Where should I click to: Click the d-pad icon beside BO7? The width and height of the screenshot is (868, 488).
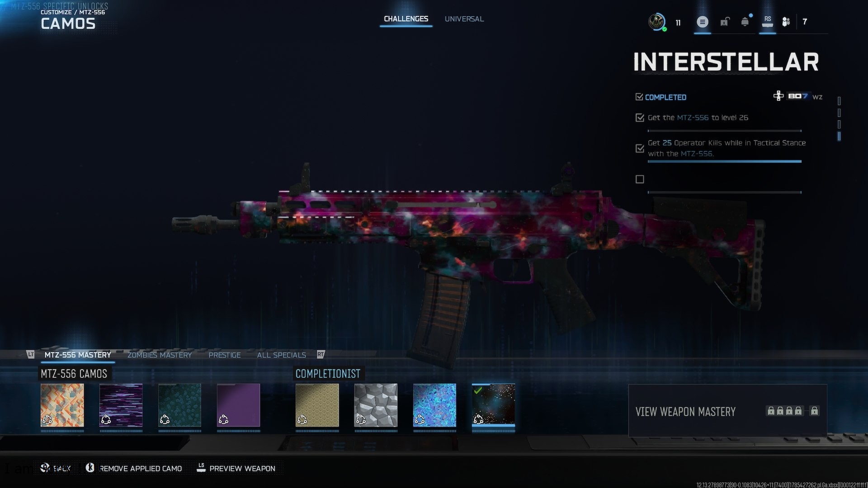(x=778, y=96)
